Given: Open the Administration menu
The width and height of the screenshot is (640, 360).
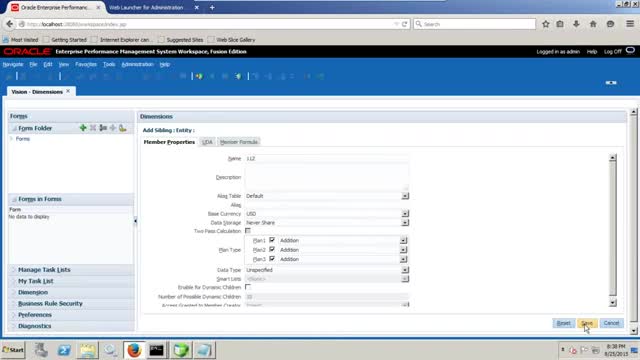Looking at the screenshot, I should 138,64.
